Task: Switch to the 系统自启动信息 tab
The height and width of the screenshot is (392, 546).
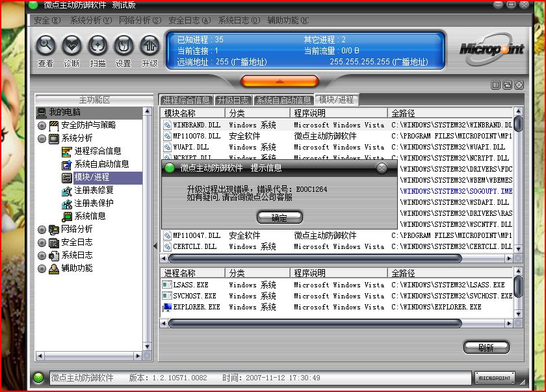Action: point(283,100)
